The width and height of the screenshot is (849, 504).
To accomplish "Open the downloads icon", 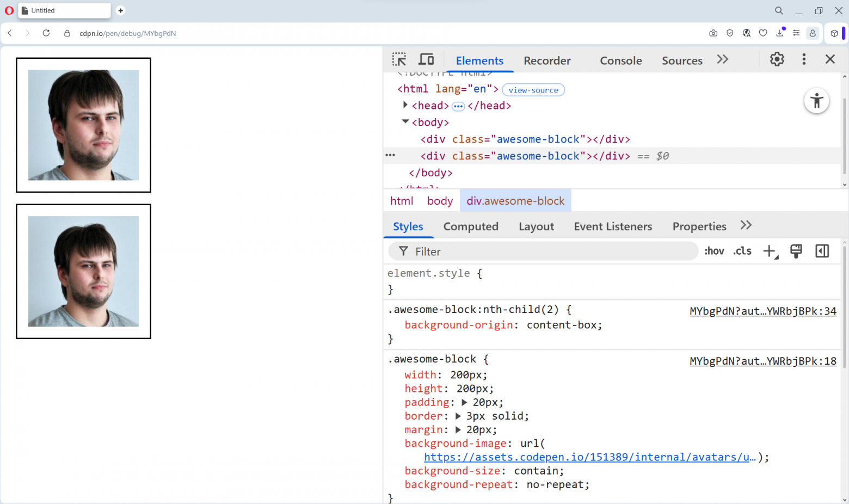I will click(x=780, y=33).
